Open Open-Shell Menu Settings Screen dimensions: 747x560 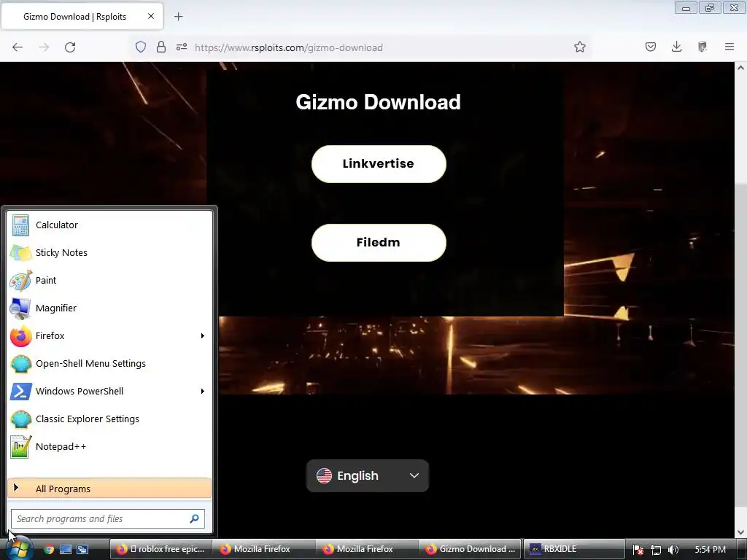point(109,363)
